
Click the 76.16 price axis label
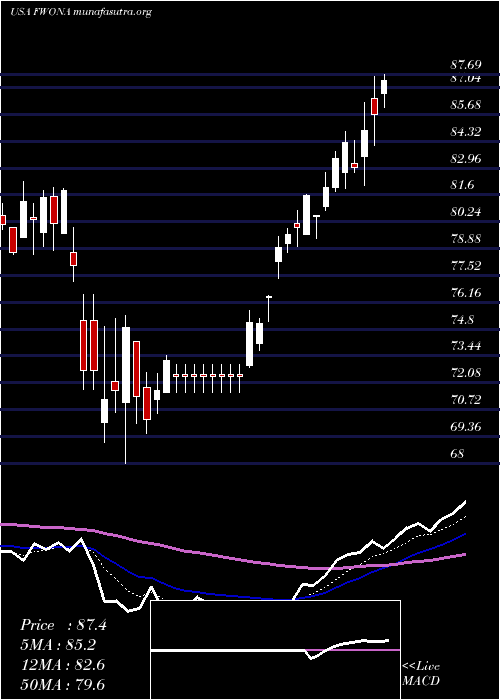tap(466, 293)
